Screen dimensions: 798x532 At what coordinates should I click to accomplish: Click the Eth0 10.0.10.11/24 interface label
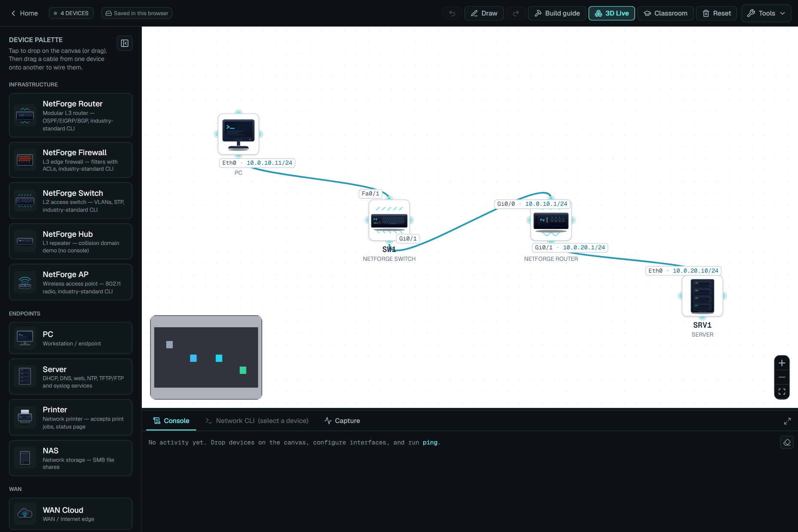[x=257, y=163]
